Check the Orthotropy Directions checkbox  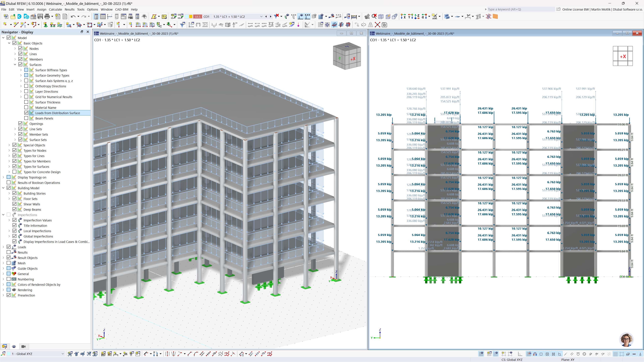tap(26, 86)
